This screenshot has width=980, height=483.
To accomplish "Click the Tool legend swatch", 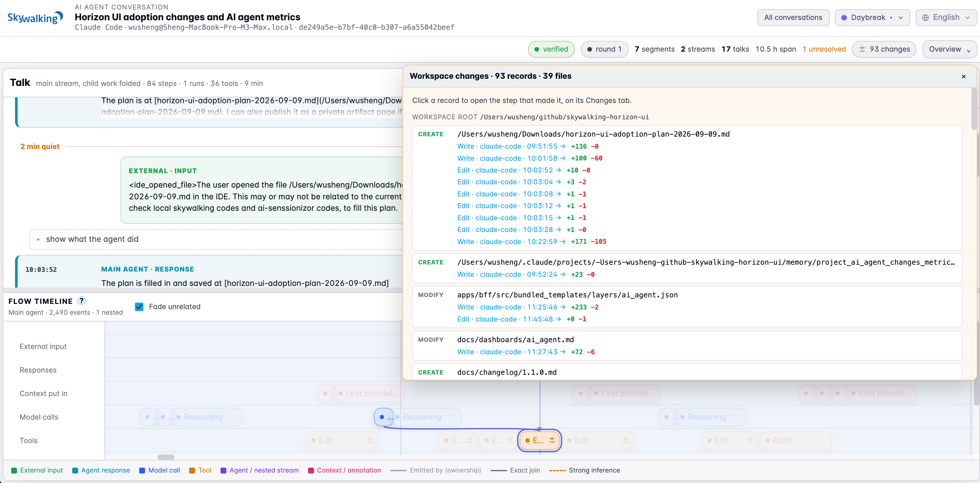I will coord(192,471).
